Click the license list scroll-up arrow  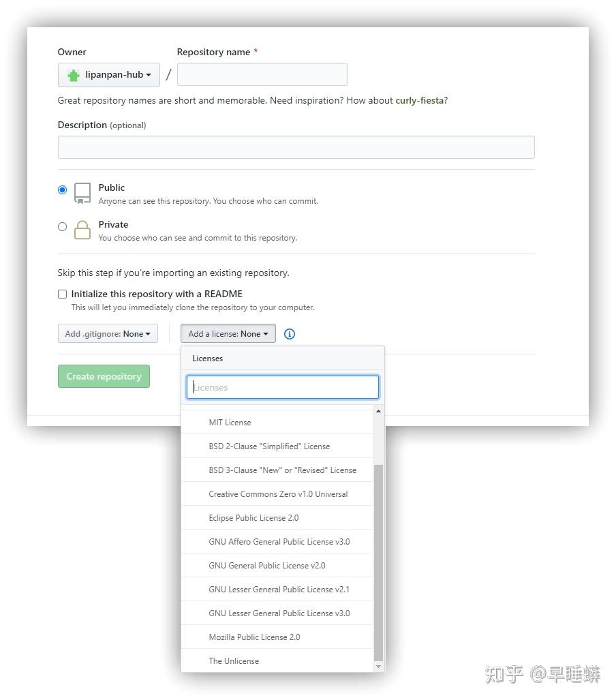click(x=379, y=412)
